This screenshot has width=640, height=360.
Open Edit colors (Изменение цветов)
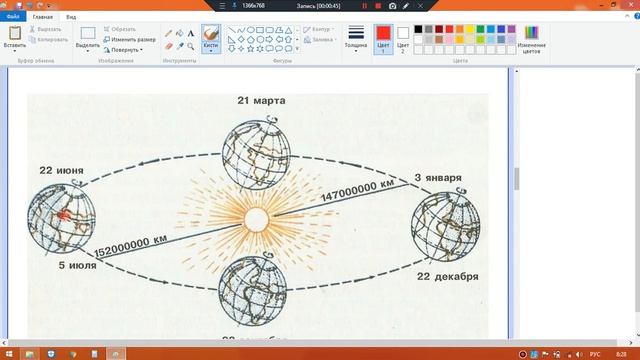point(531,39)
